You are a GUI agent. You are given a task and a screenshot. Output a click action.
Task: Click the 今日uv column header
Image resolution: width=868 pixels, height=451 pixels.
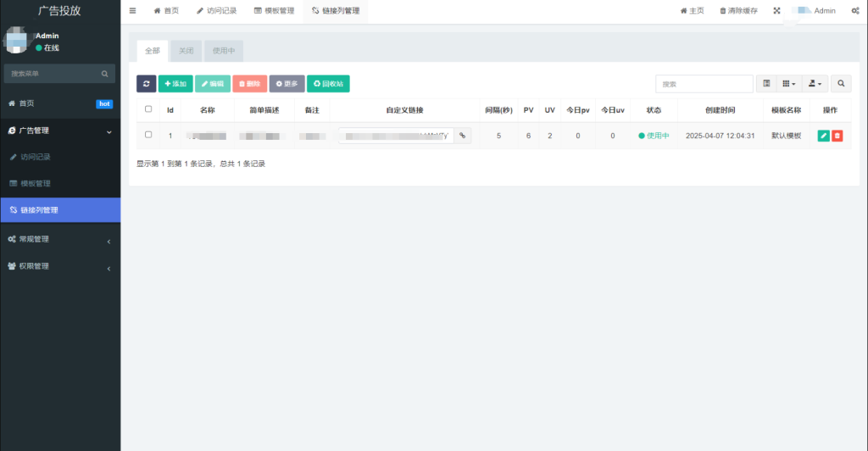click(613, 110)
